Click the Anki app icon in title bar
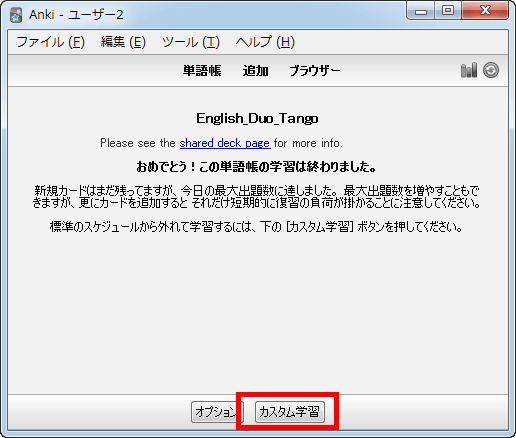The width and height of the screenshot is (516, 438). click(x=16, y=15)
